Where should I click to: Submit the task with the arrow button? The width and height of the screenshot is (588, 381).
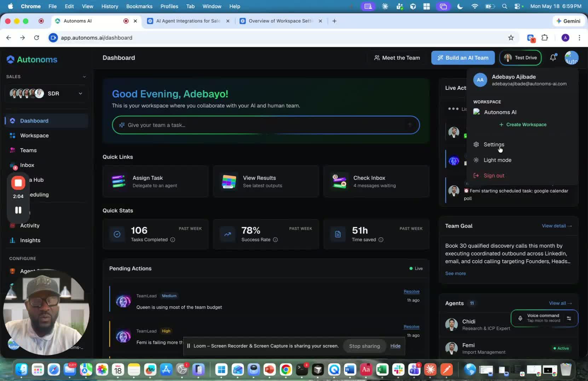coord(410,125)
